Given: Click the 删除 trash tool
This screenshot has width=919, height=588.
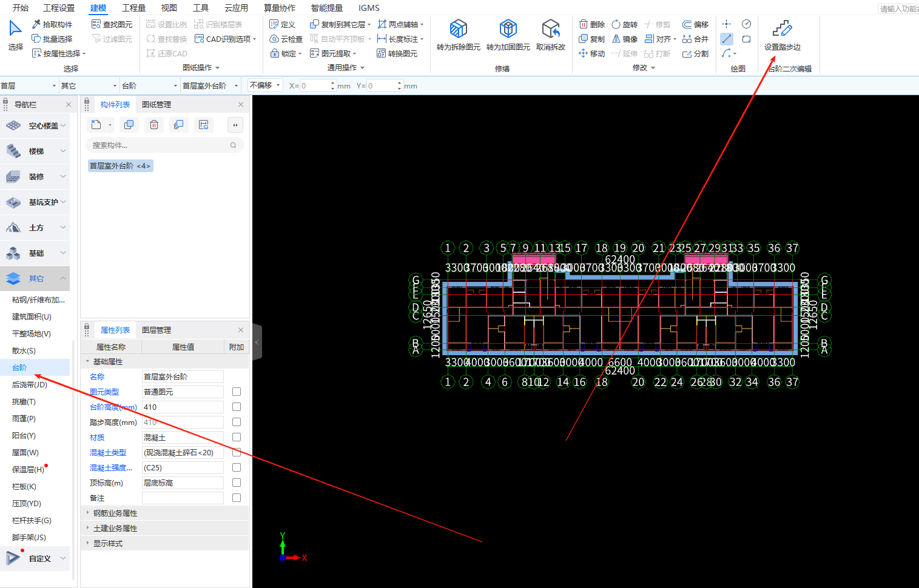Looking at the screenshot, I should (592, 24).
